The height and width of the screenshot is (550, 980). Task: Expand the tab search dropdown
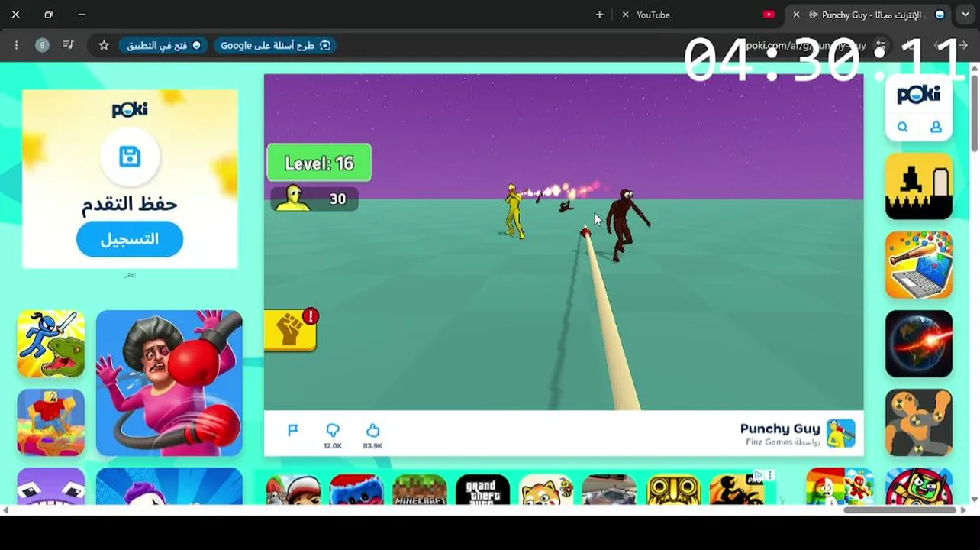pos(967,15)
